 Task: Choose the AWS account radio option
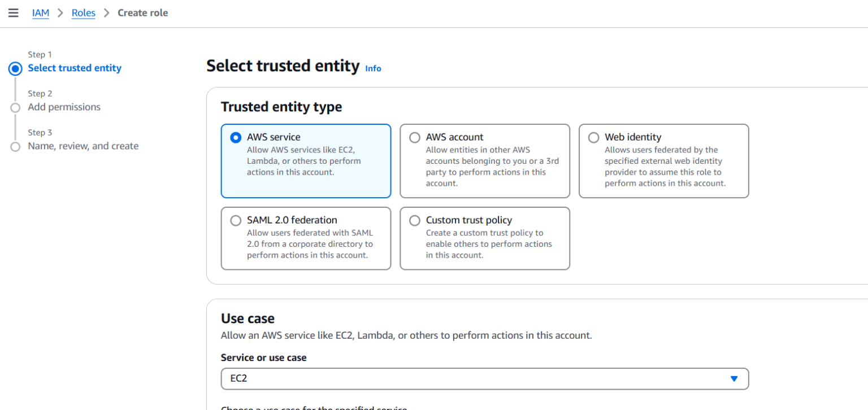pyautogui.click(x=415, y=137)
